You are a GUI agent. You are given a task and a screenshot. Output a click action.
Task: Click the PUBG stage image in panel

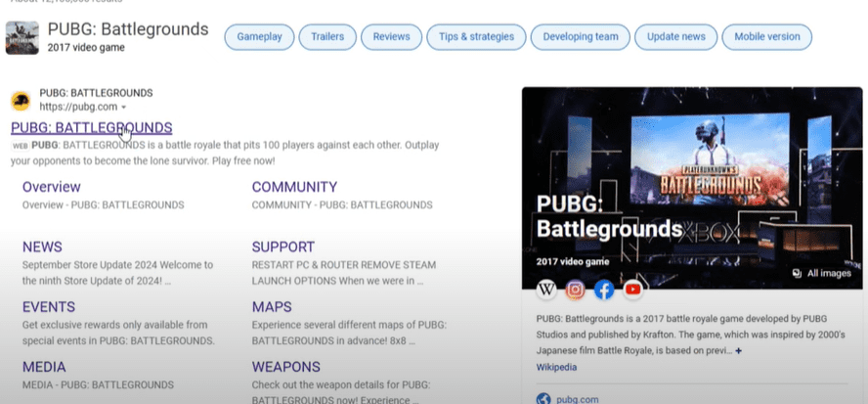click(694, 166)
